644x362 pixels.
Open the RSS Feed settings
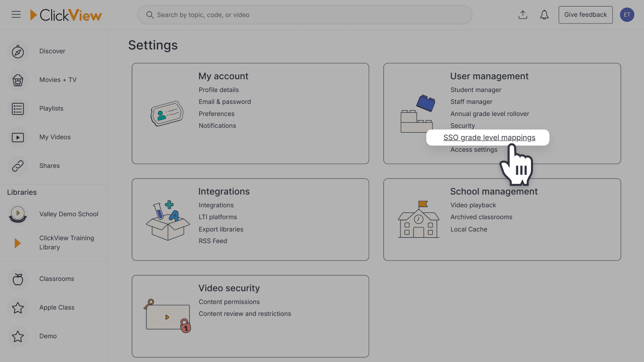[x=213, y=241]
